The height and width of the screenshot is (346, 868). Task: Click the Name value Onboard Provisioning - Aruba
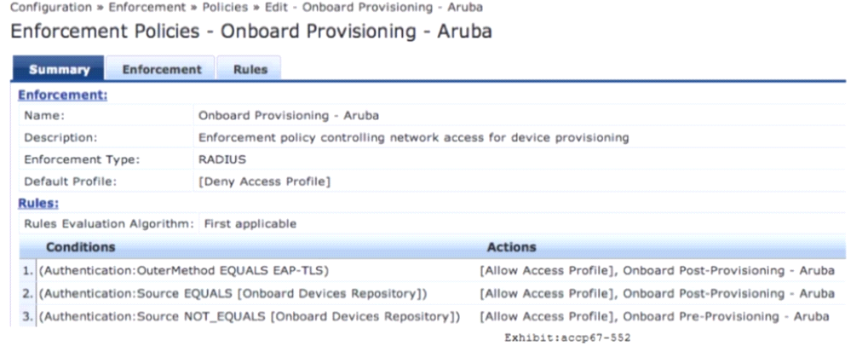289,116
